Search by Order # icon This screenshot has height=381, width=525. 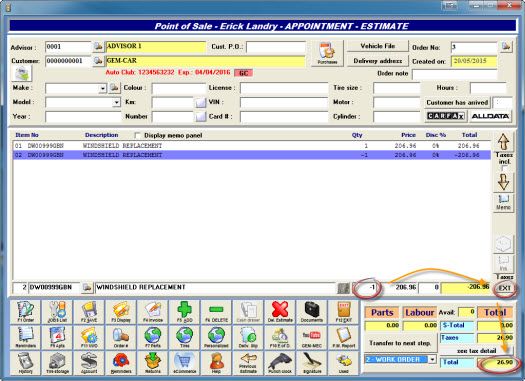(x=121, y=337)
